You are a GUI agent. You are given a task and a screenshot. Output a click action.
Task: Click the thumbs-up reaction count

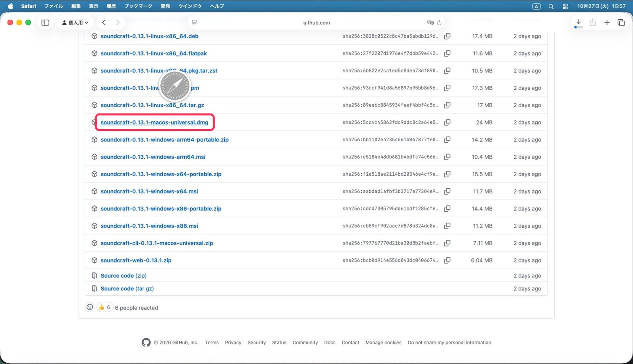point(105,307)
